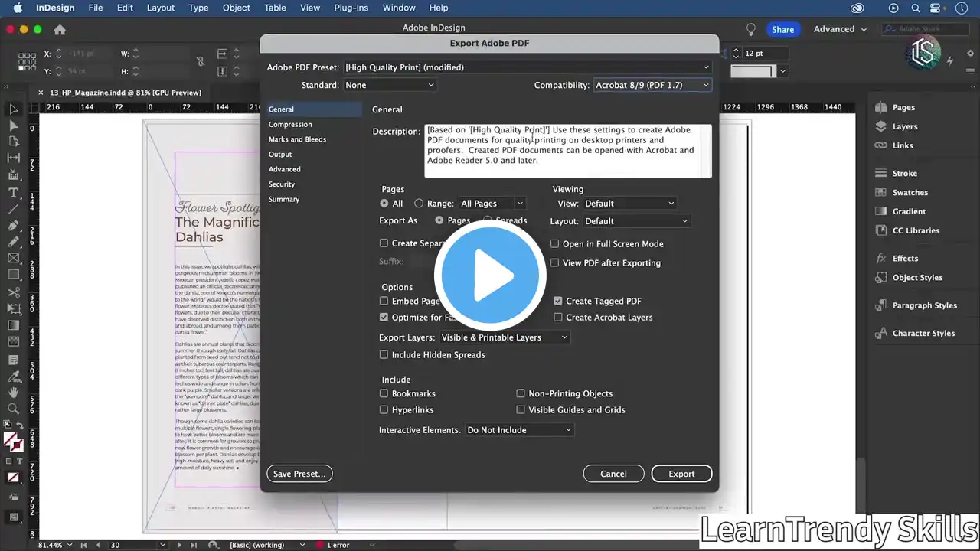Select the Scissors tool

coord(14,292)
